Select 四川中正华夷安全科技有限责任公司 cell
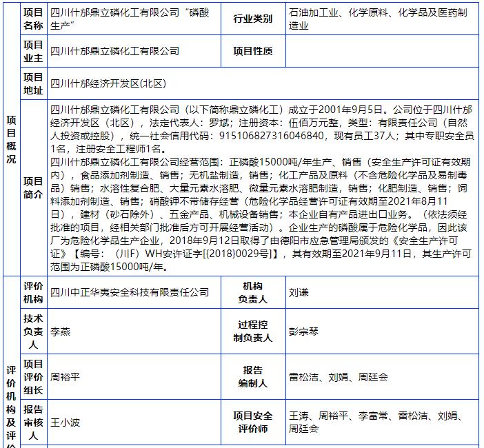The image size is (484, 448). pyautogui.click(x=134, y=292)
